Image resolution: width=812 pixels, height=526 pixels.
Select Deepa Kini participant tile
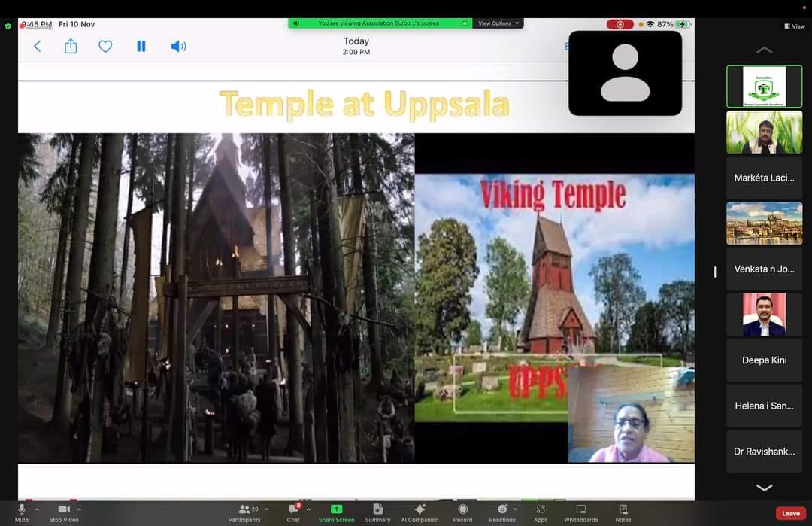[764, 360]
